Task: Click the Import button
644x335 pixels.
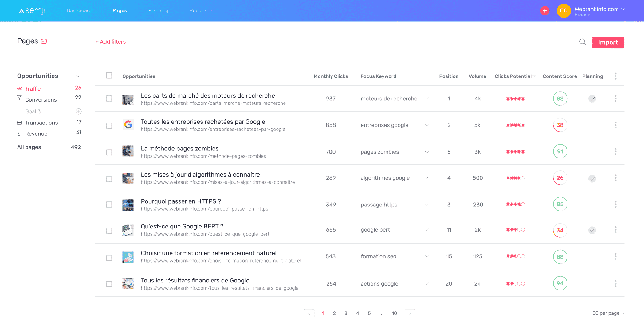Action: [x=608, y=42]
